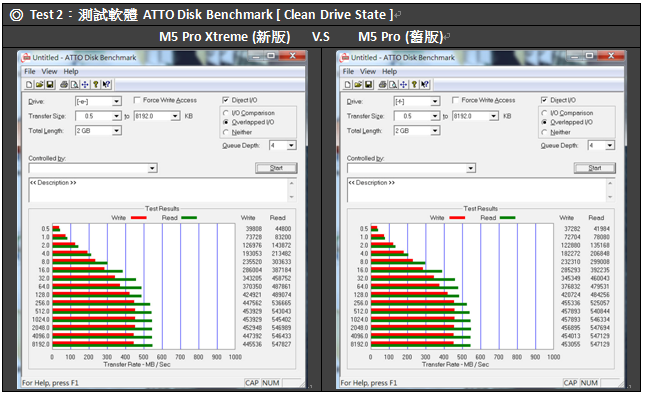Click Save disk icon in left ATTO window
This screenshot has height=397, width=645.
tap(50, 85)
